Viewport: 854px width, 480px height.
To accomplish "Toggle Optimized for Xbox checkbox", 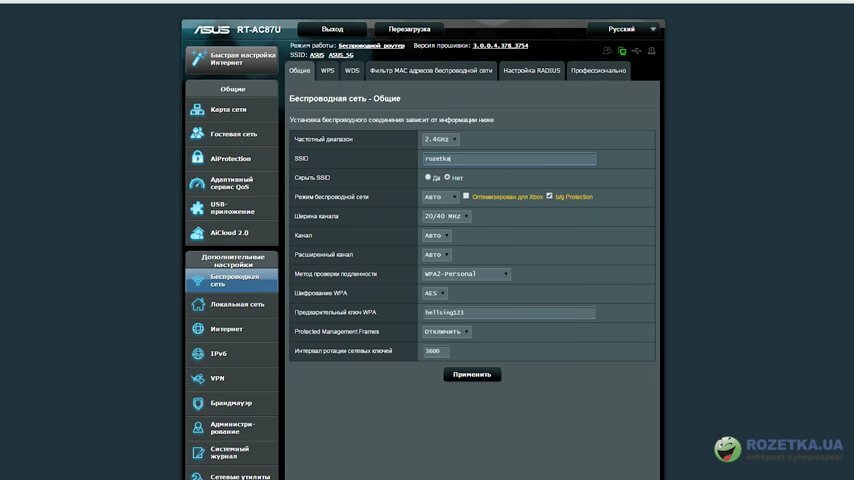I will tap(466, 196).
